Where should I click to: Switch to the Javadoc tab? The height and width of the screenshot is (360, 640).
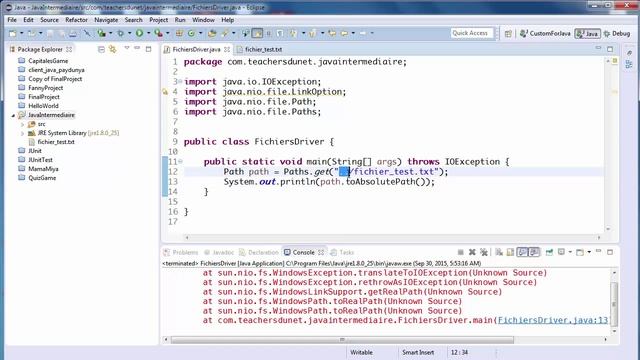[x=219, y=252]
